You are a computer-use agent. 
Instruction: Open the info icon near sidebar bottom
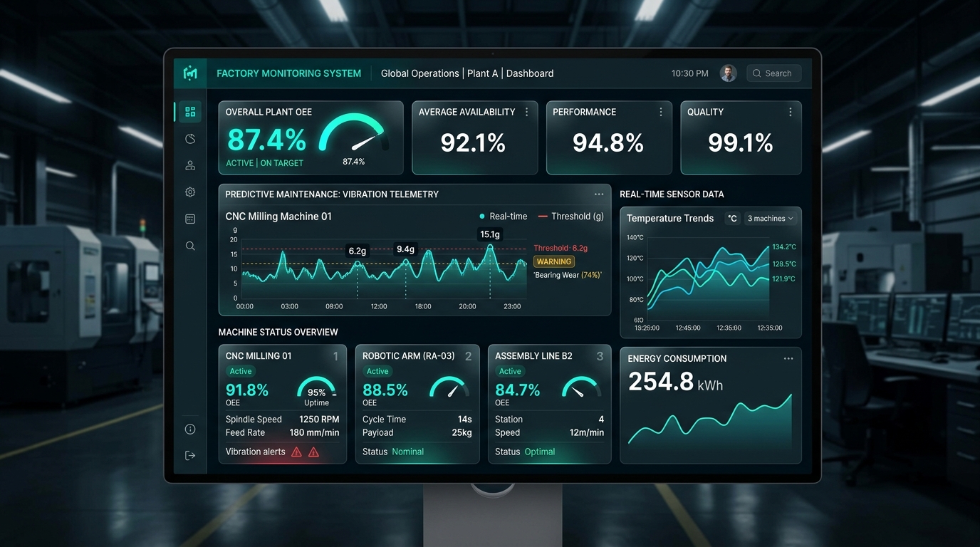tap(190, 429)
